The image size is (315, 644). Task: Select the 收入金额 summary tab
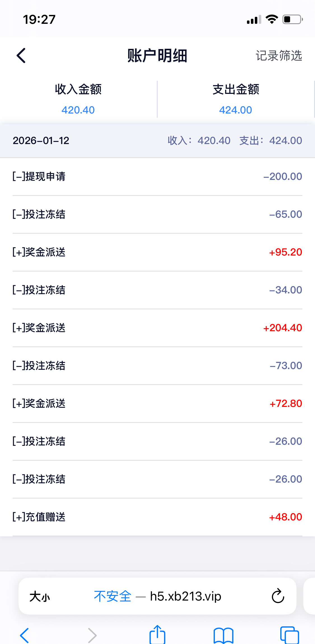point(78,99)
